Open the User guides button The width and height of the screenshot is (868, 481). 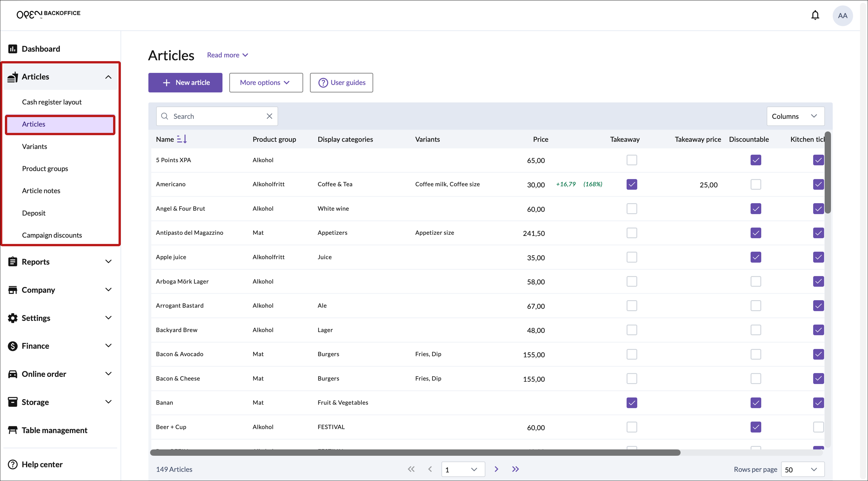click(341, 83)
